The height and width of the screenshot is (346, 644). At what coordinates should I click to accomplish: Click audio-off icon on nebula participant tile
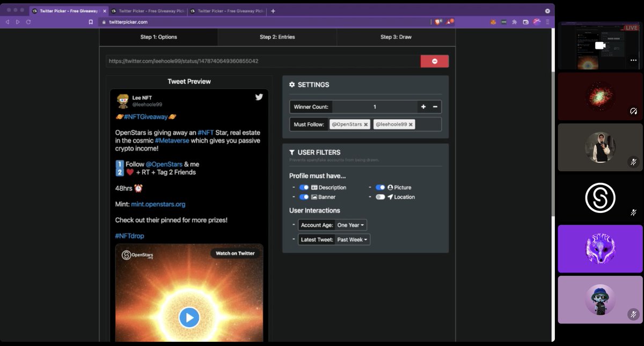tap(633, 111)
